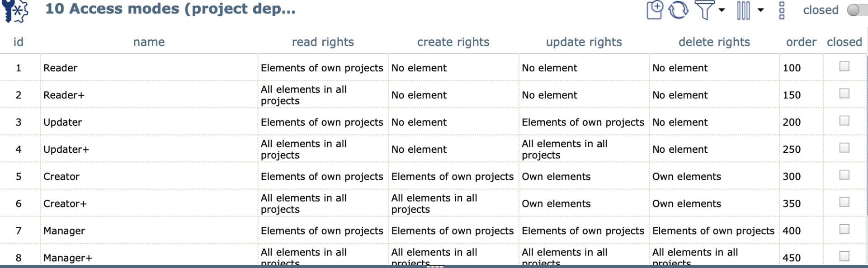Select the Creator row name

[x=61, y=177]
